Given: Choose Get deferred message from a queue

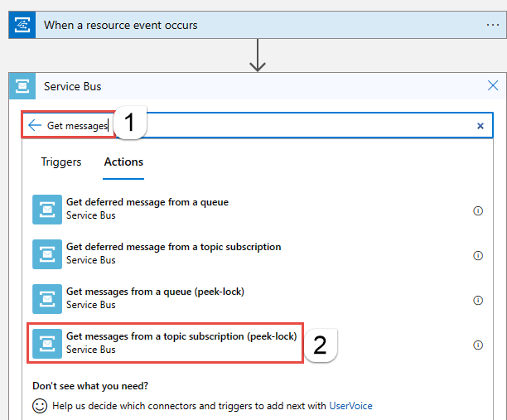Looking at the screenshot, I should (147, 202).
